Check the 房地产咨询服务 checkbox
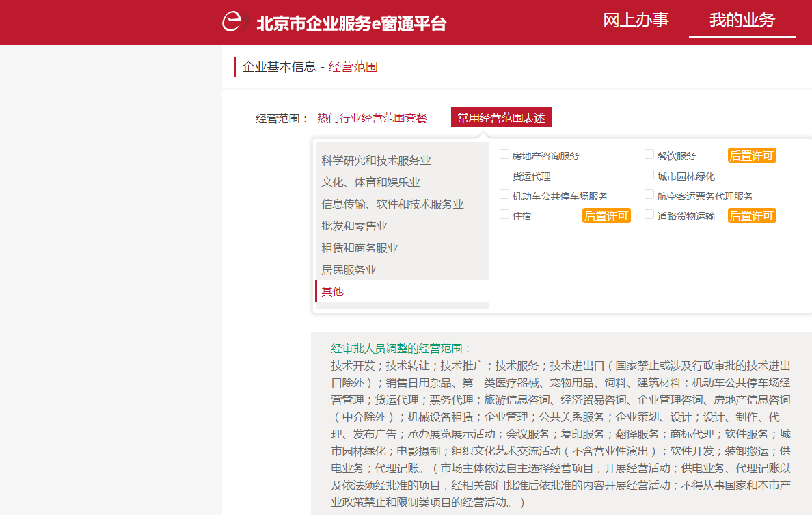 504,155
